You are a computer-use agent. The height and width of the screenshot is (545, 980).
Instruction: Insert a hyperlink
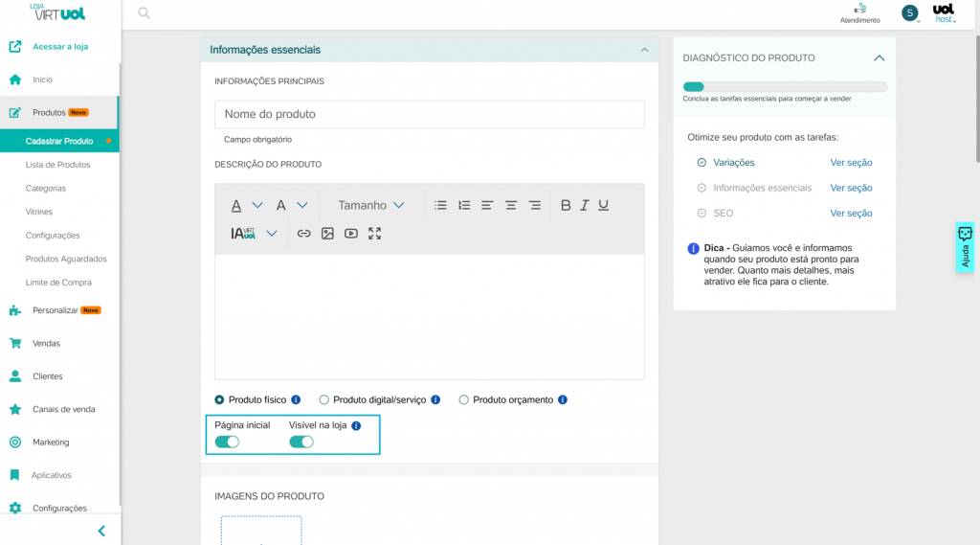pos(303,234)
